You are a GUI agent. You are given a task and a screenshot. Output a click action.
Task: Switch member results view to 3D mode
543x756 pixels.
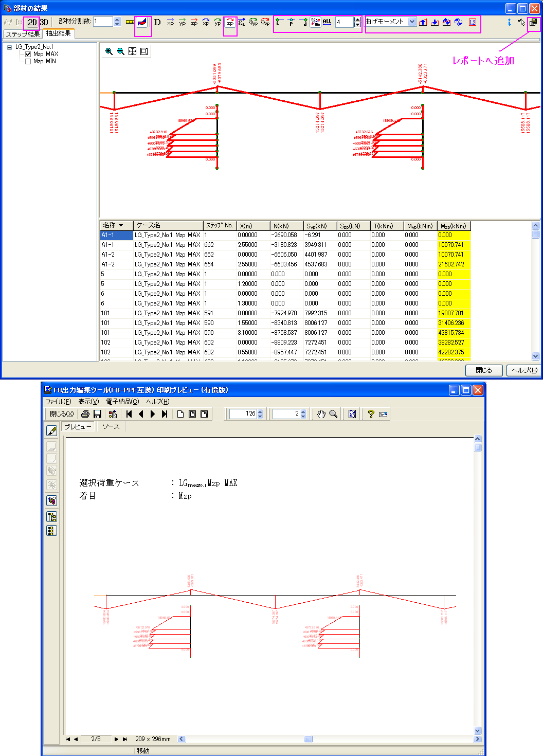point(44,22)
